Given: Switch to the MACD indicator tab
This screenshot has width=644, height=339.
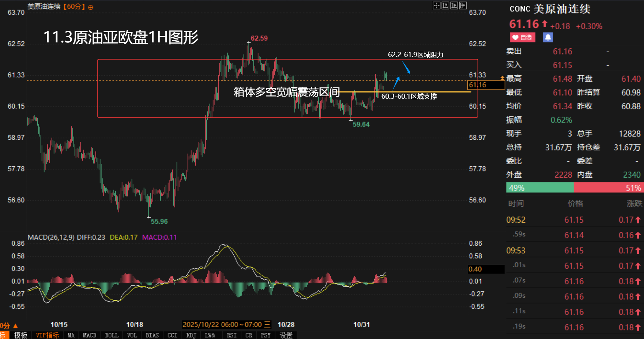Looking at the screenshot, I should point(89,335).
